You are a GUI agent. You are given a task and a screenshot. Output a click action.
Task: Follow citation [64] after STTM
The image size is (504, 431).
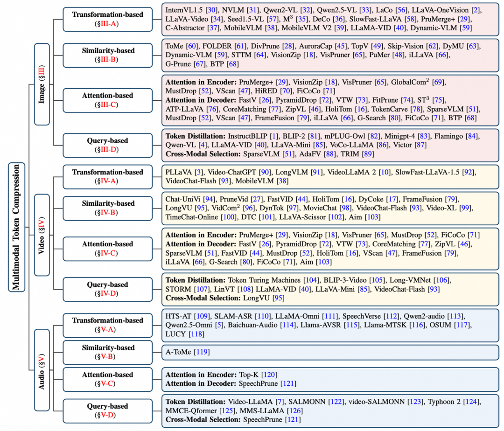pyautogui.click(x=260, y=55)
